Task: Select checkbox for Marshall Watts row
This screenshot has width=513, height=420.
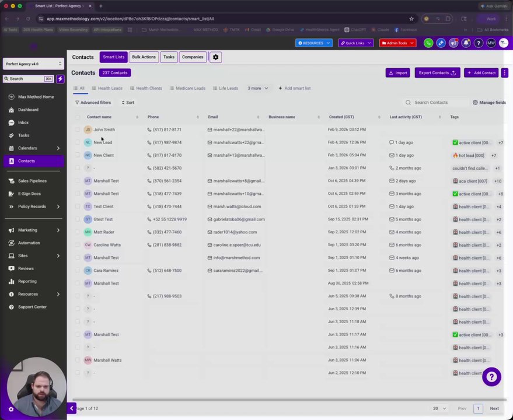Action: pos(78,360)
